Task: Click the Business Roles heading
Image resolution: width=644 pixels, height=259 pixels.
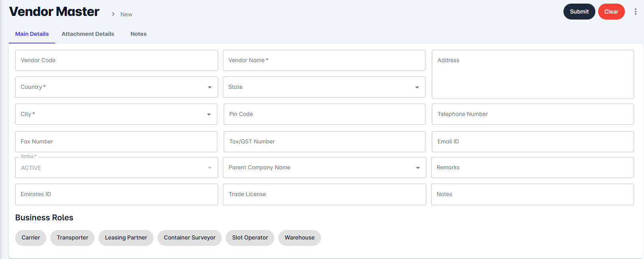Action: pos(44,218)
